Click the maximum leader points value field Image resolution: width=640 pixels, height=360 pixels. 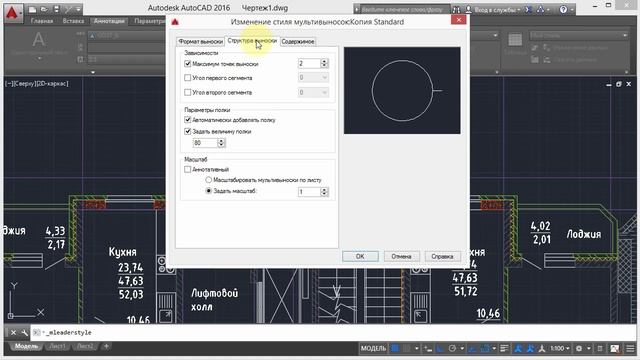309,64
